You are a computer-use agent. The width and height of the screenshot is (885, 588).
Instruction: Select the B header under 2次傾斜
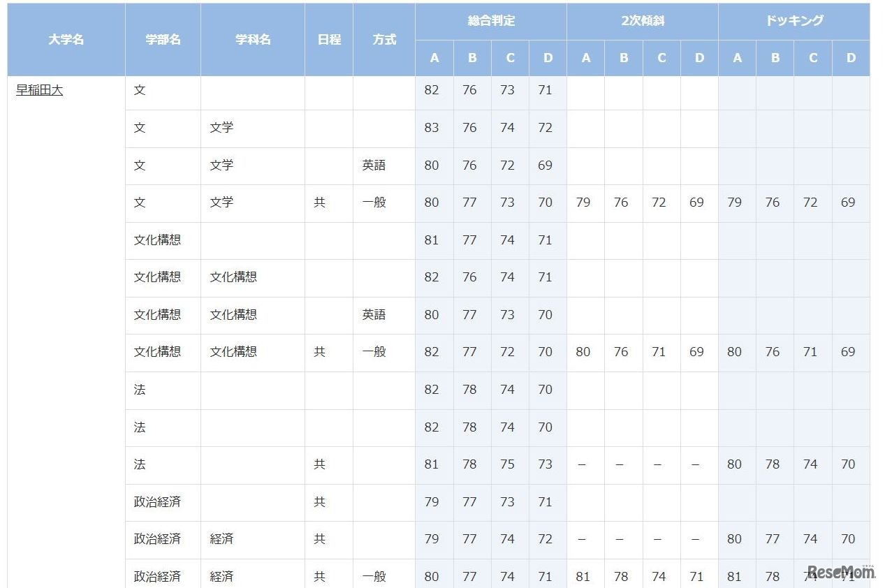click(623, 59)
